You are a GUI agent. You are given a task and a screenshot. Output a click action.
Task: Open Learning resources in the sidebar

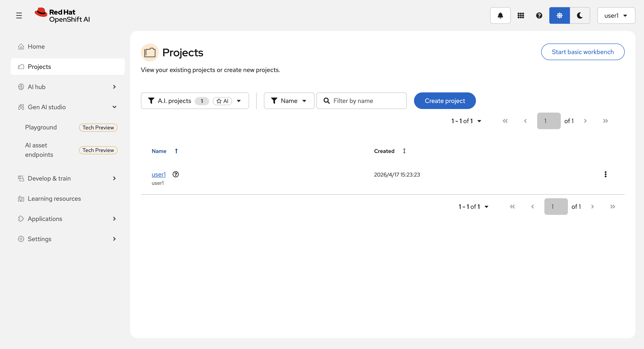coord(54,198)
